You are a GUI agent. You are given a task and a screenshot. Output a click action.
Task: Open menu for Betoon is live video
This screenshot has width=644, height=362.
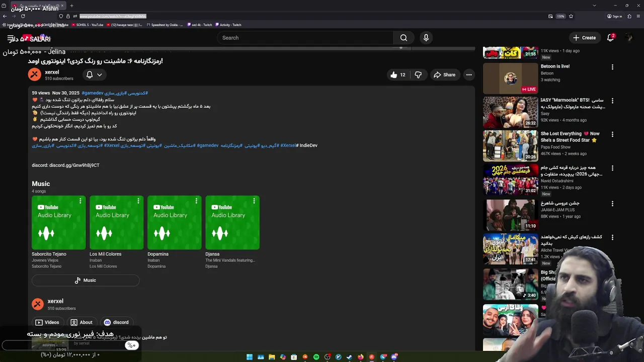[x=612, y=67]
